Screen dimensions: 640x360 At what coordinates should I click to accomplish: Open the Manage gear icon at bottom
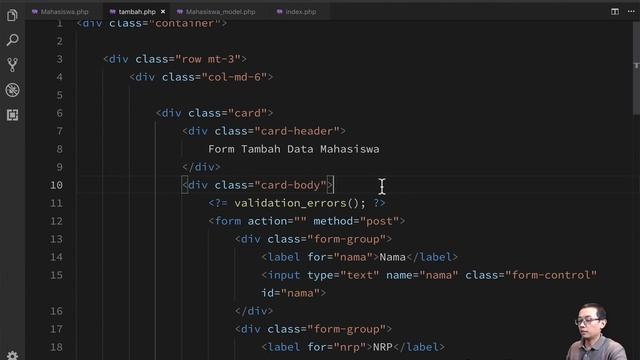coord(12,356)
